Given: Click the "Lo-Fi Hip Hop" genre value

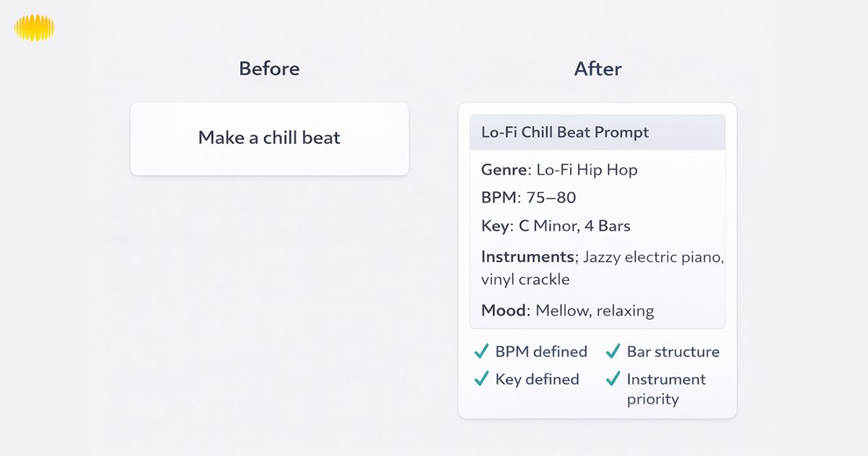Looking at the screenshot, I should tap(587, 170).
